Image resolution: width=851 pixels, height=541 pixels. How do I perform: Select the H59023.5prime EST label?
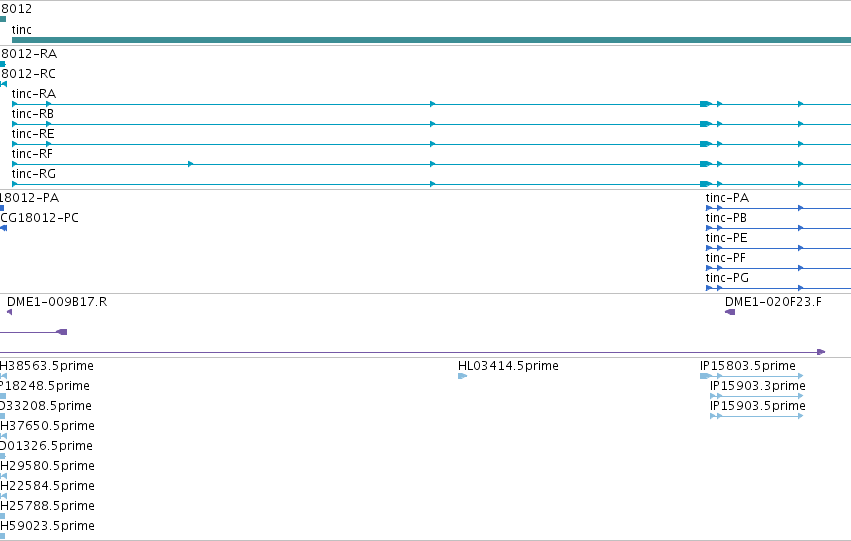click(x=47, y=527)
